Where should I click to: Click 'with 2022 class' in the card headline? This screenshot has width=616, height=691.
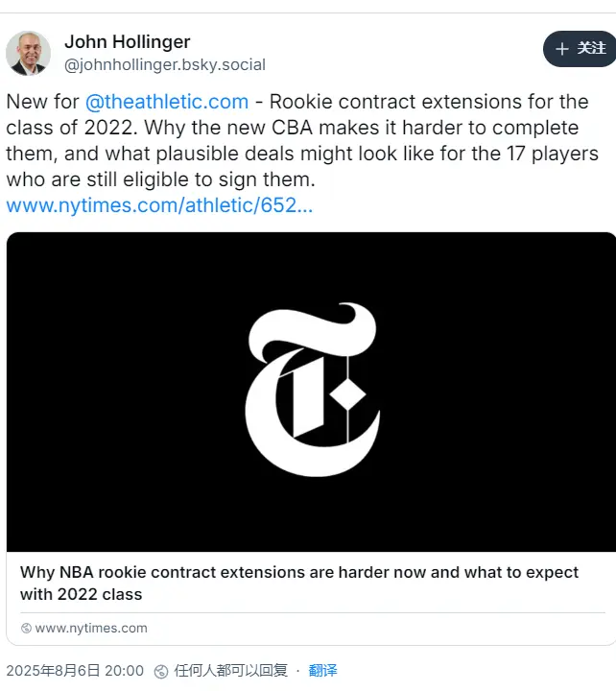82,595
